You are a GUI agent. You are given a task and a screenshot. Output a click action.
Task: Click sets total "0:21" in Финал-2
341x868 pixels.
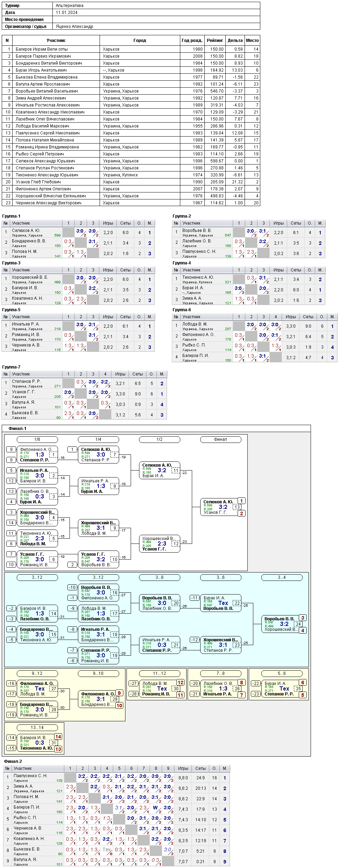click(201, 862)
